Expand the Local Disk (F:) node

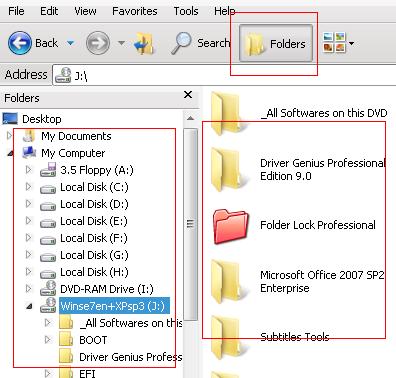29,238
